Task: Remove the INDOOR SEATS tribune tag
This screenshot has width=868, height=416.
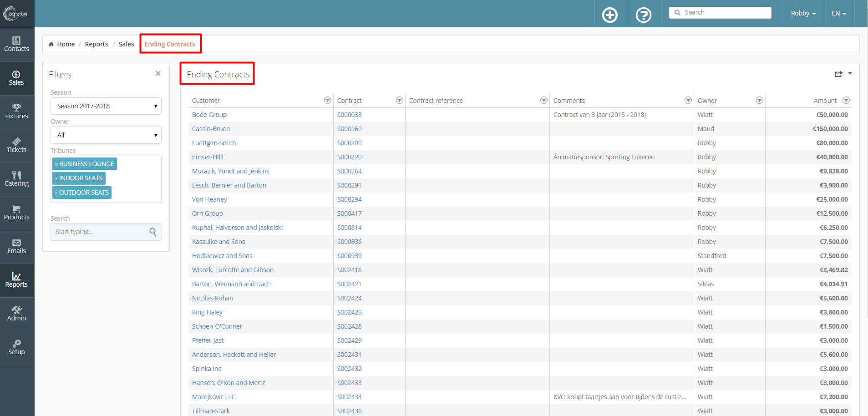Action: pos(56,178)
